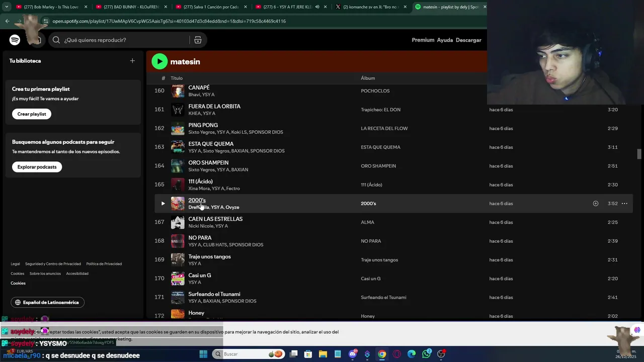Mute the YSY A FT JERE KLEIN tab audio icon
Image resolution: width=644 pixels, height=362 pixels.
click(x=317, y=7)
